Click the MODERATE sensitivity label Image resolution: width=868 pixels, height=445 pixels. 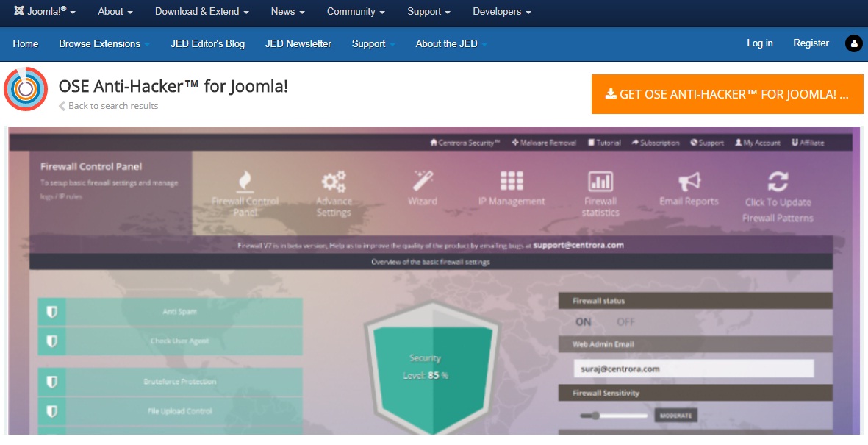676,415
